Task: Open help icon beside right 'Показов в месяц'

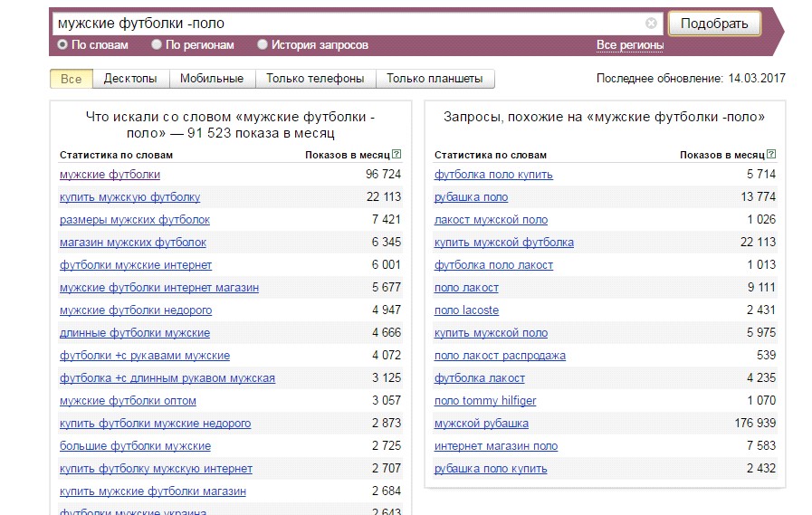Action: [771, 154]
